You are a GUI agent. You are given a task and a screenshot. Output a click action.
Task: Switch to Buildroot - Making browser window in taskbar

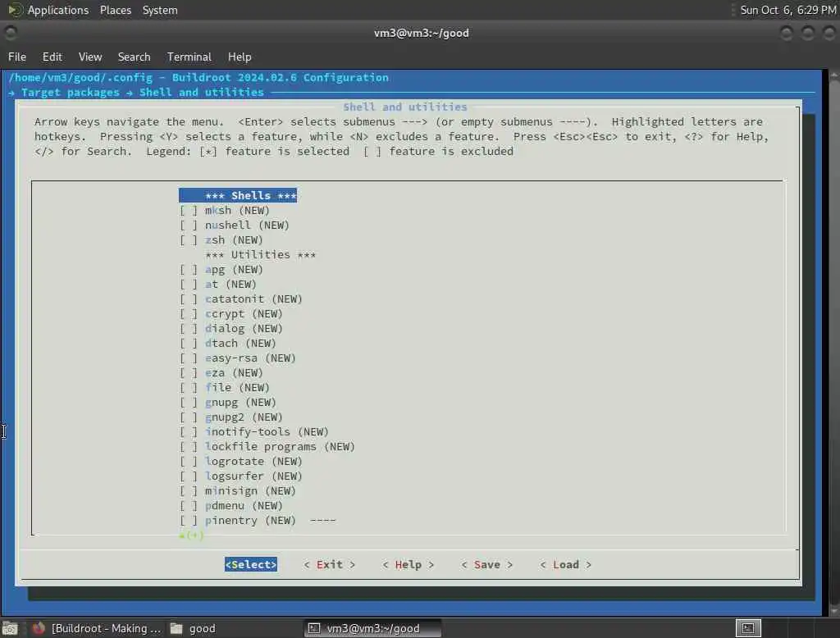point(97,628)
